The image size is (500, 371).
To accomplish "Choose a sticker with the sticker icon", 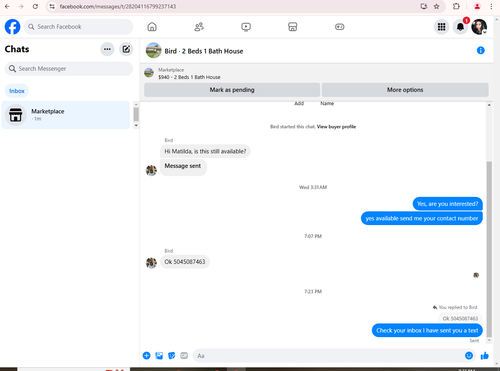I will (x=172, y=356).
